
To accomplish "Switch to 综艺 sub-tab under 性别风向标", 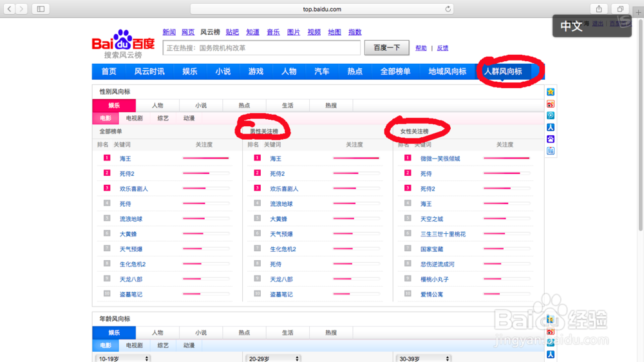I will pyautogui.click(x=163, y=119).
